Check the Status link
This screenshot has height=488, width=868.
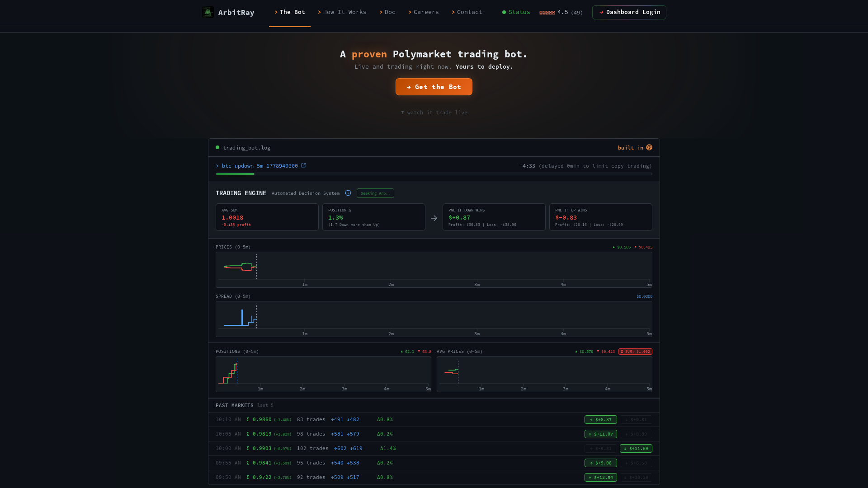(x=516, y=12)
